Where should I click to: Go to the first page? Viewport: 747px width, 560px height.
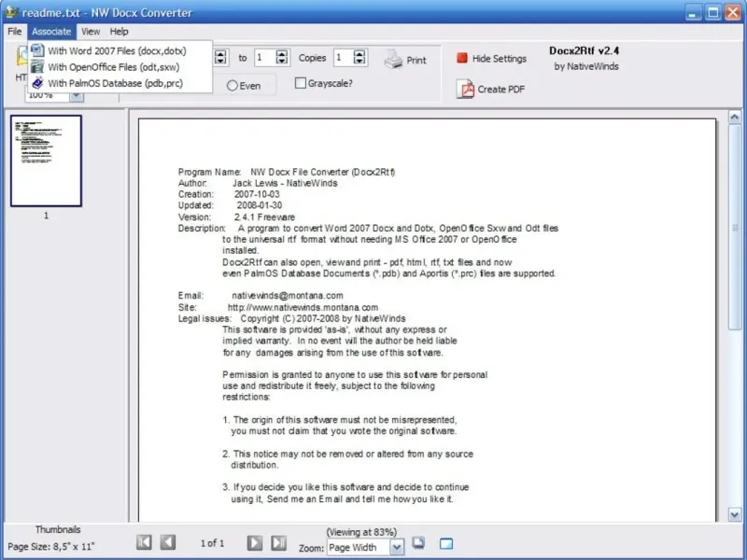pos(144,542)
